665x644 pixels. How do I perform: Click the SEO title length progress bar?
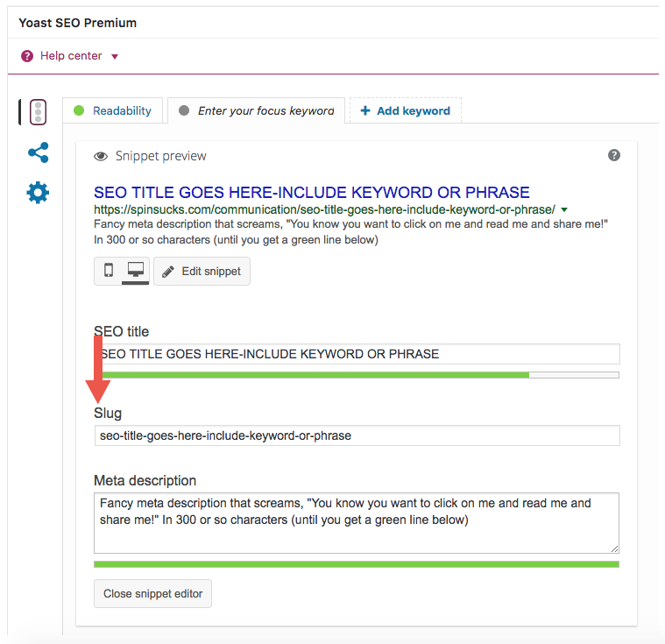(357, 375)
